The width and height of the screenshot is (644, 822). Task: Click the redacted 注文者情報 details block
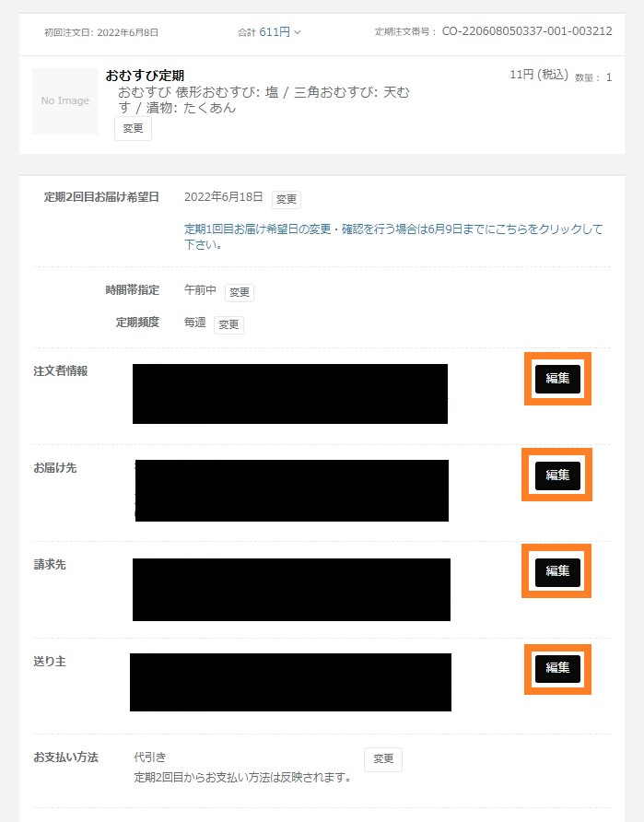(290, 393)
